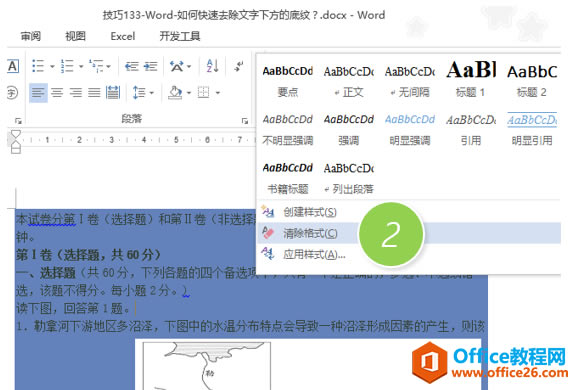
Task: Click the heading 第 I 卷（选择题，共 60 分）
Action: [88, 255]
